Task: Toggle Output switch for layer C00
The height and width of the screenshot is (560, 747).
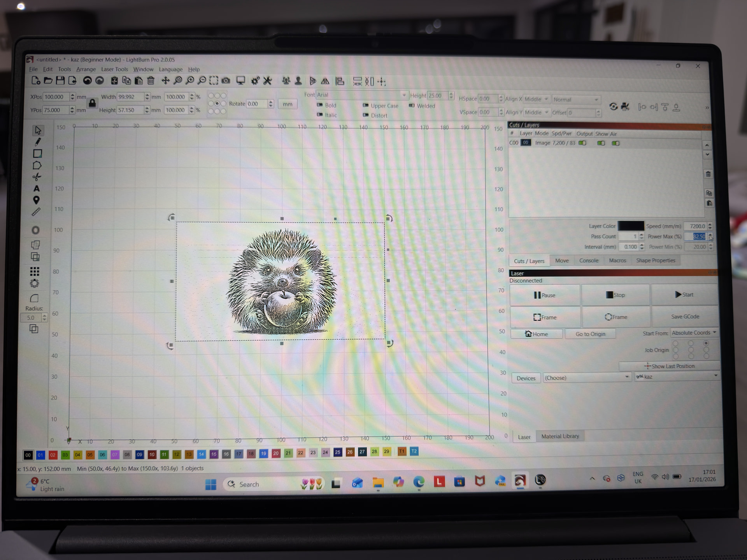Action: [x=582, y=143]
